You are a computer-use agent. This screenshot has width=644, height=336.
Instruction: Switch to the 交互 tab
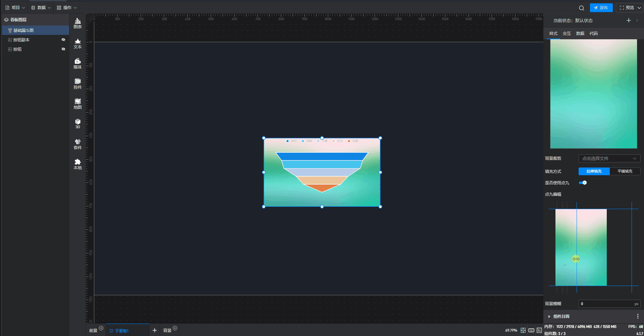tap(567, 34)
